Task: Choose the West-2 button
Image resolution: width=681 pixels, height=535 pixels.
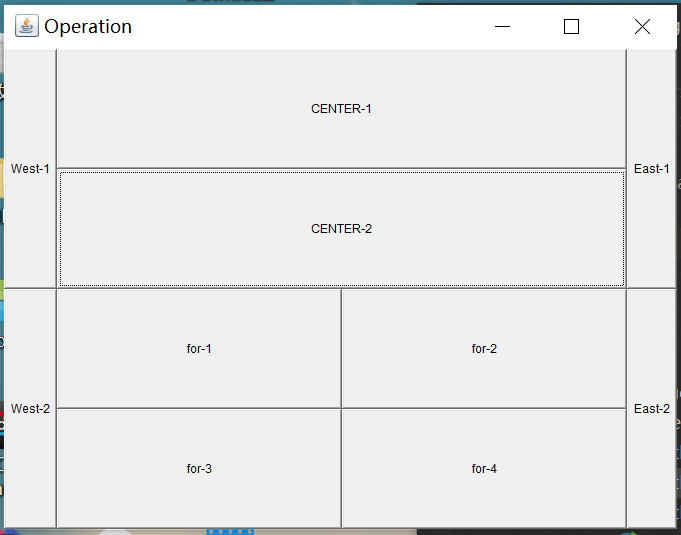Action: coord(30,409)
